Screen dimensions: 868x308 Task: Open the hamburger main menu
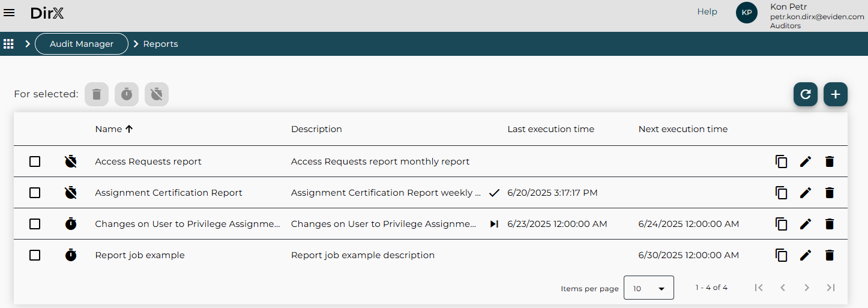10,13
